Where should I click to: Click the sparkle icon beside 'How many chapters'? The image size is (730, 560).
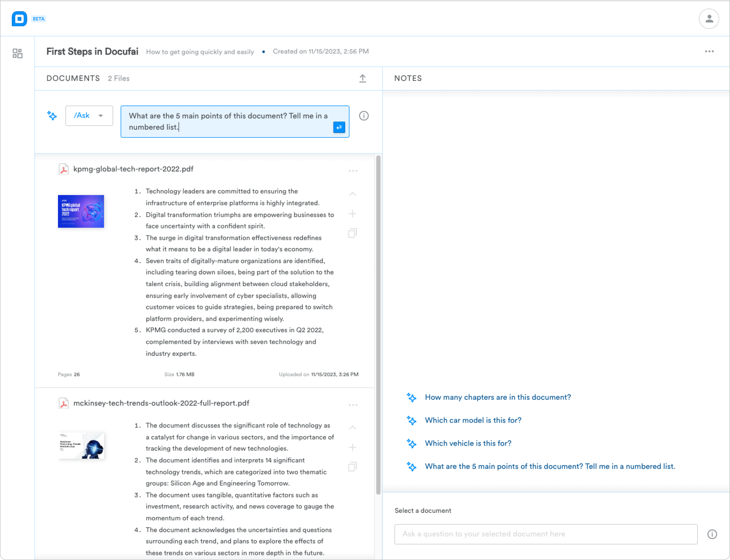pos(411,397)
